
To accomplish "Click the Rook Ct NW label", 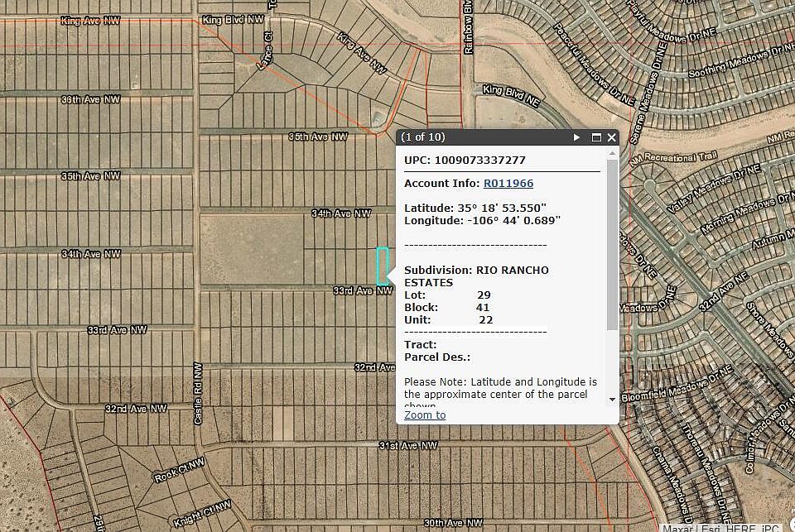I will tap(179, 472).
